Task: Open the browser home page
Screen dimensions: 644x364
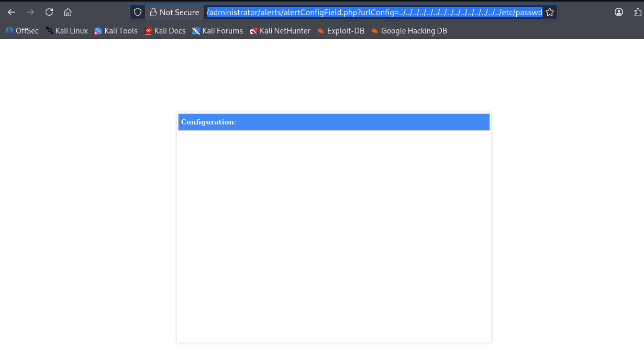Action: tap(68, 12)
